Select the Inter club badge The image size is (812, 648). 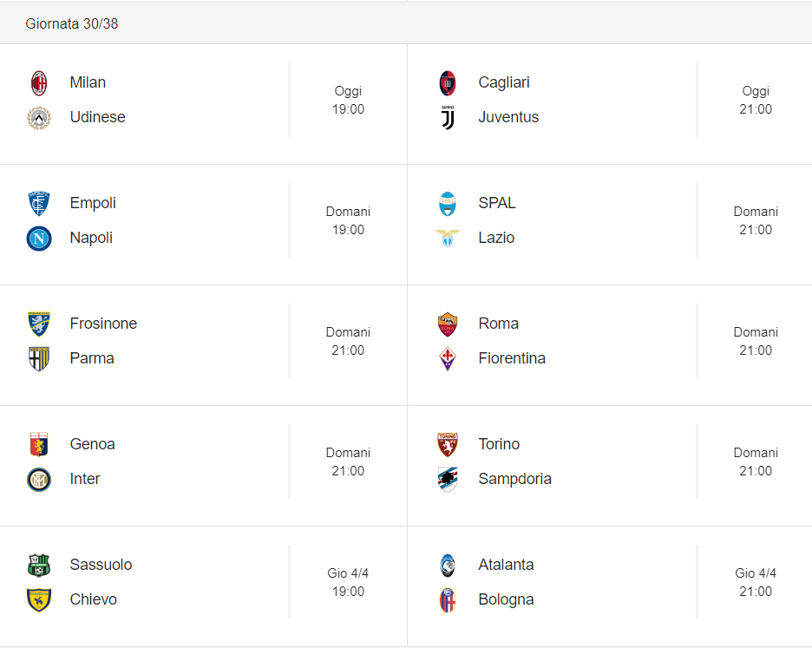tap(39, 480)
